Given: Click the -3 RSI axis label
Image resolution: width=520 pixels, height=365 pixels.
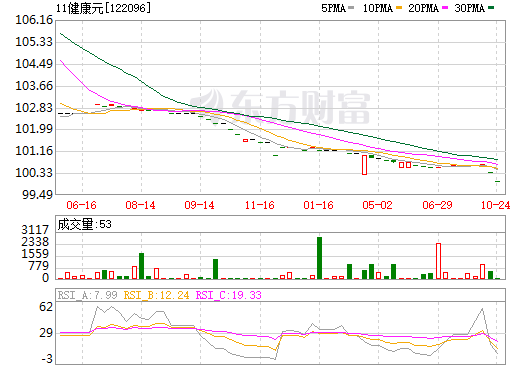Looking at the screenshot, I should click(x=47, y=359).
